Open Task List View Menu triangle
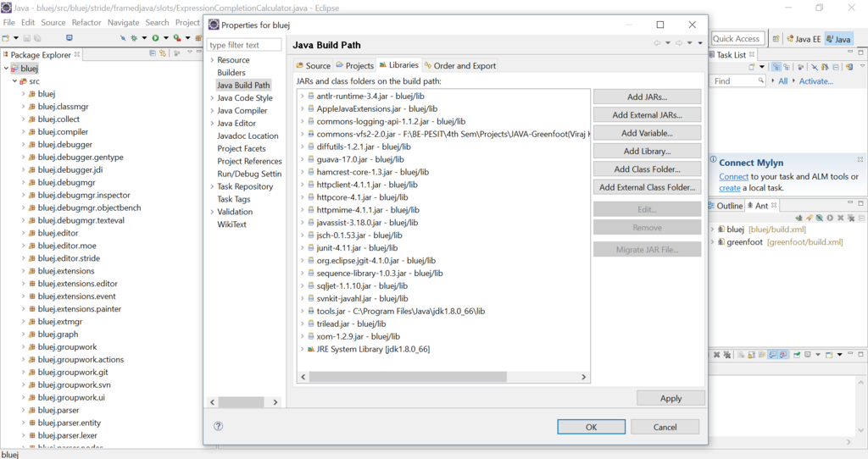The image size is (868, 459). pyautogui.click(x=862, y=66)
